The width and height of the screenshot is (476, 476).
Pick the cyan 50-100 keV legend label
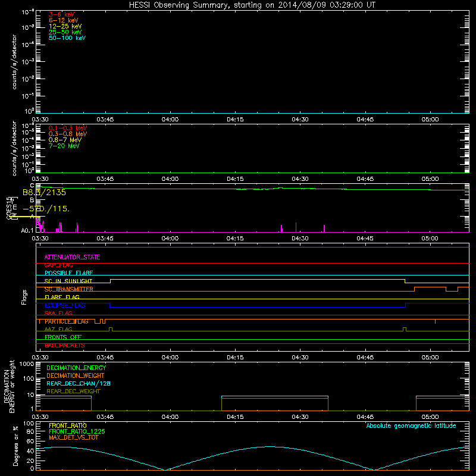pos(67,38)
